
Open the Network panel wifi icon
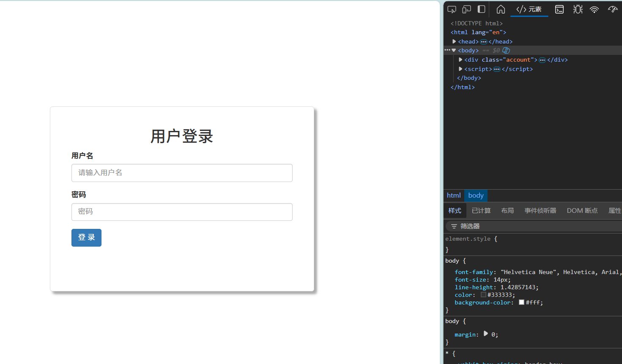pyautogui.click(x=595, y=9)
